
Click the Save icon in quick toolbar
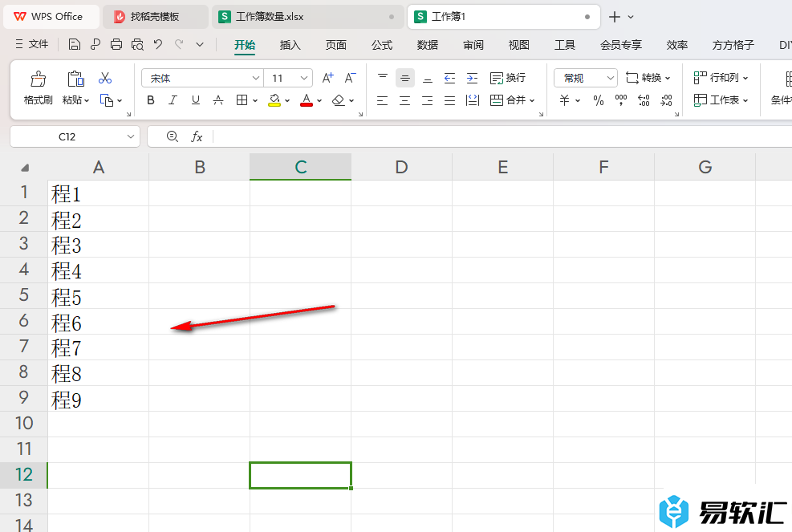pos(75,44)
